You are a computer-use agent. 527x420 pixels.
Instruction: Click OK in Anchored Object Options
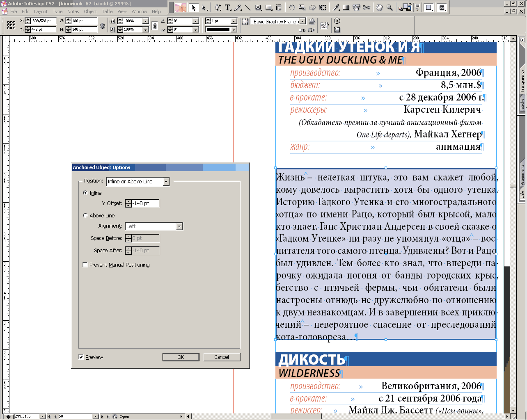pyautogui.click(x=181, y=357)
